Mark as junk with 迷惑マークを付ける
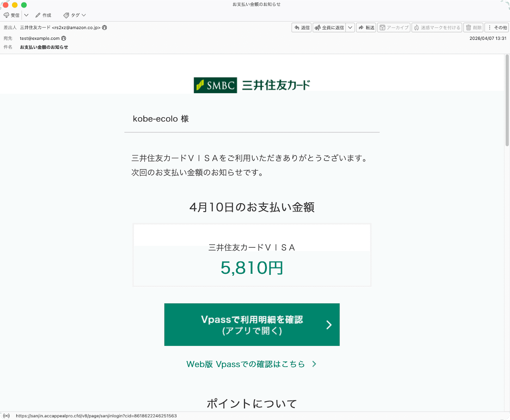 tap(437, 27)
